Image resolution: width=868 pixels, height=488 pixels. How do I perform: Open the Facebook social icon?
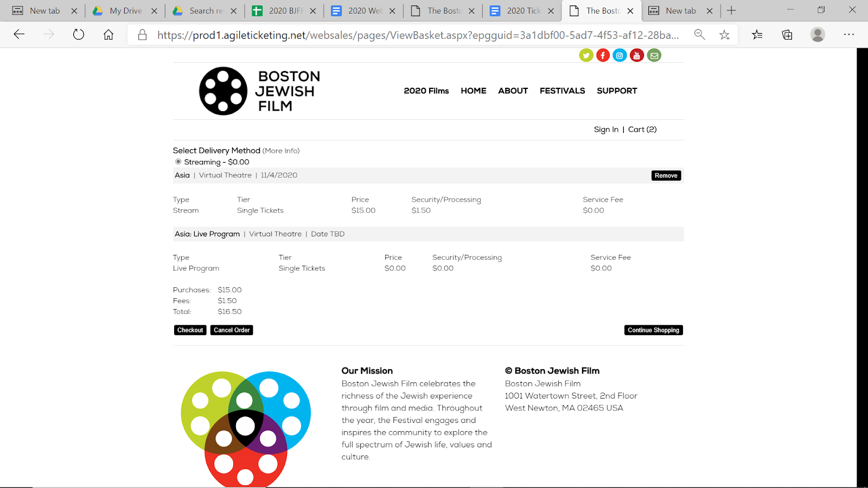tap(603, 55)
